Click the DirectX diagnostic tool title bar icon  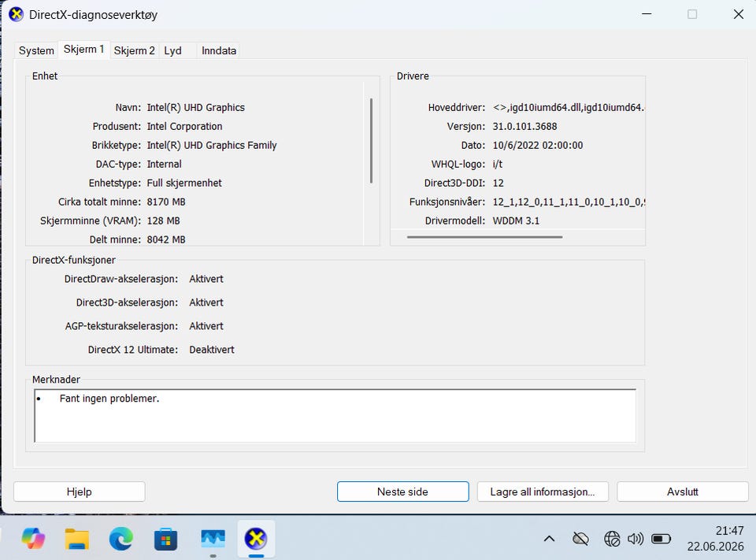click(16, 14)
